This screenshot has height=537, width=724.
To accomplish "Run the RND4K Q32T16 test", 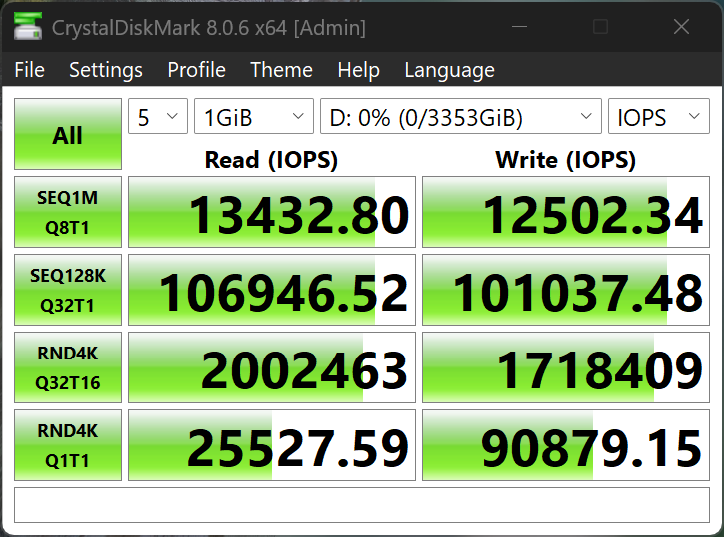I will coord(68,368).
